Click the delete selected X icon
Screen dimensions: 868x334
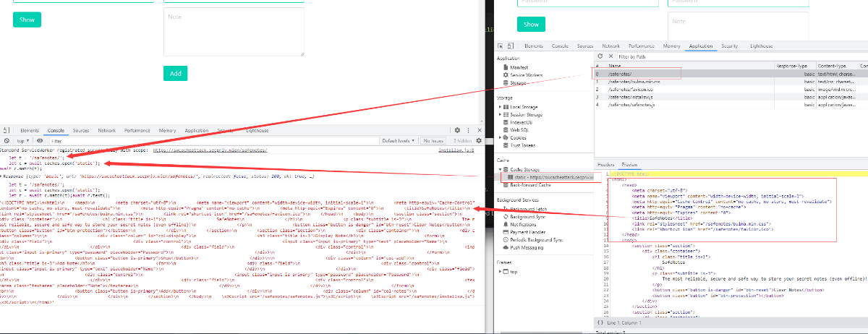tap(611, 56)
